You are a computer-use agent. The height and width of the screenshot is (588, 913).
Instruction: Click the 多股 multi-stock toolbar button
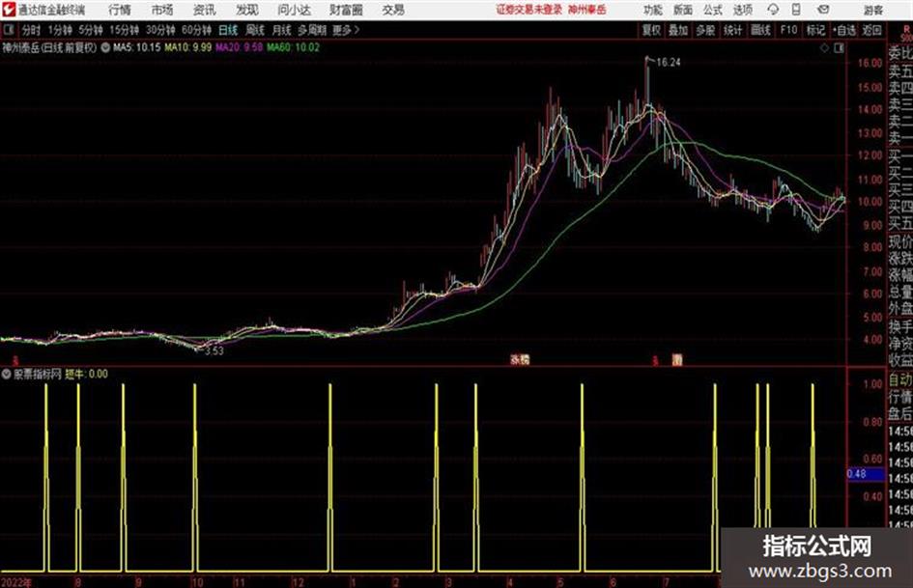point(705,30)
